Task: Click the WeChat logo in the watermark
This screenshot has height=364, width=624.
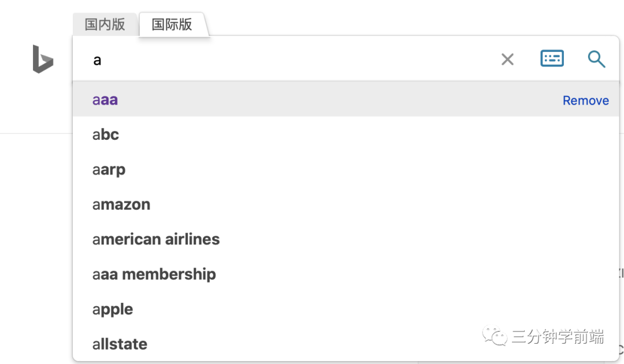Action: (x=496, y=336)
